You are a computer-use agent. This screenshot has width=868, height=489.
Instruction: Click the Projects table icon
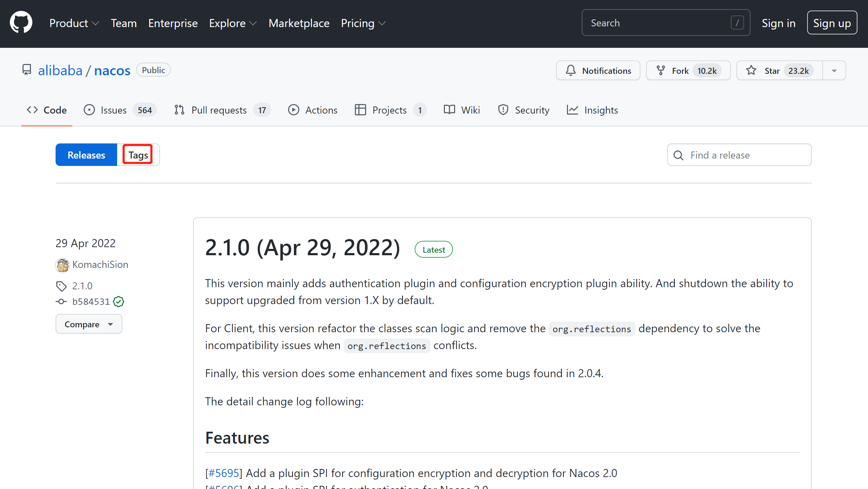360,110
